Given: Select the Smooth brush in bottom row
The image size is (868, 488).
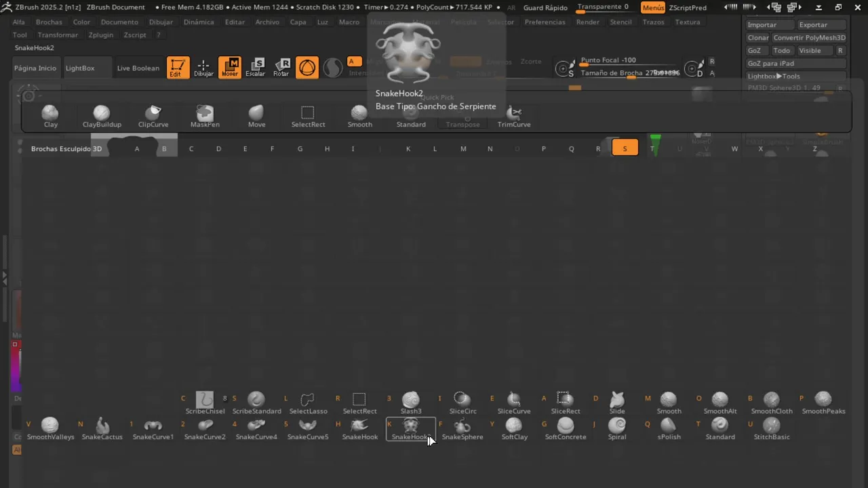Looking at the screenshot, I should pyautogui.click(x=669, y=403).
